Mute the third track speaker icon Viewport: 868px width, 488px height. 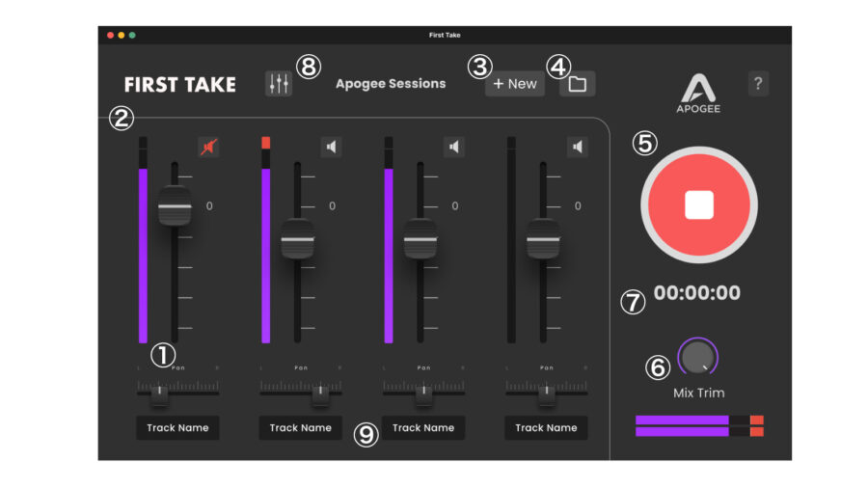coord(454,147)
